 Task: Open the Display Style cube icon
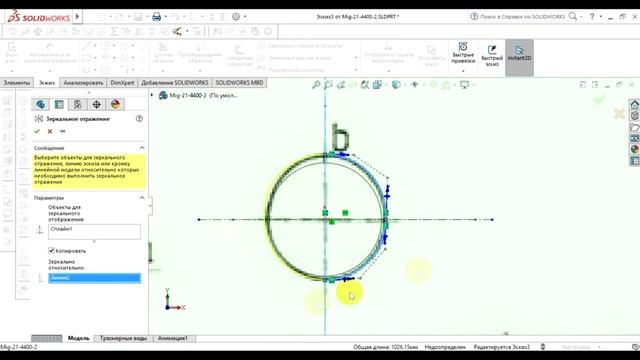pos(396,85)
